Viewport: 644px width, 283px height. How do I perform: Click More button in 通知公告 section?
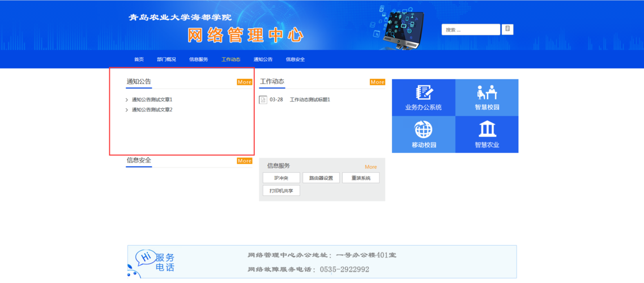tap(244, 82)
